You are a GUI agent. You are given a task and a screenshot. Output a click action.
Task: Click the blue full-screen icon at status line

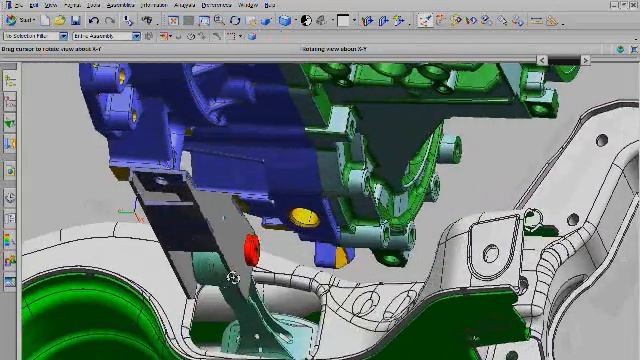pyautogui.click(x=634, y=49)
